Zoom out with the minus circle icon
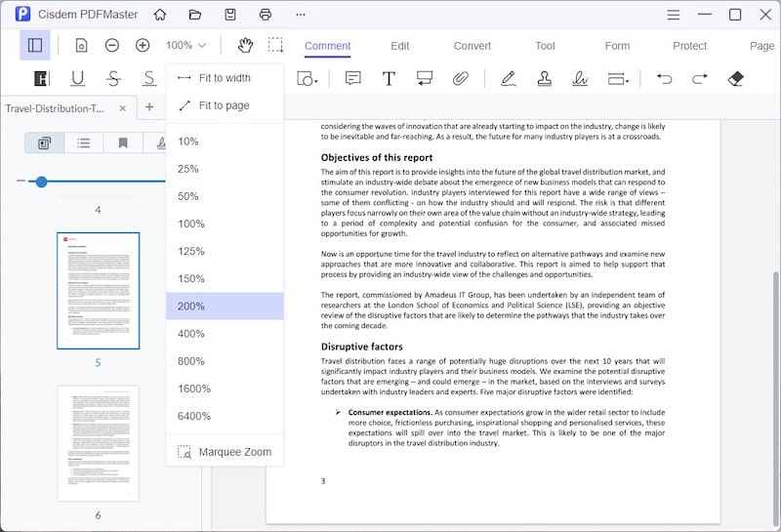 (112, 46)
